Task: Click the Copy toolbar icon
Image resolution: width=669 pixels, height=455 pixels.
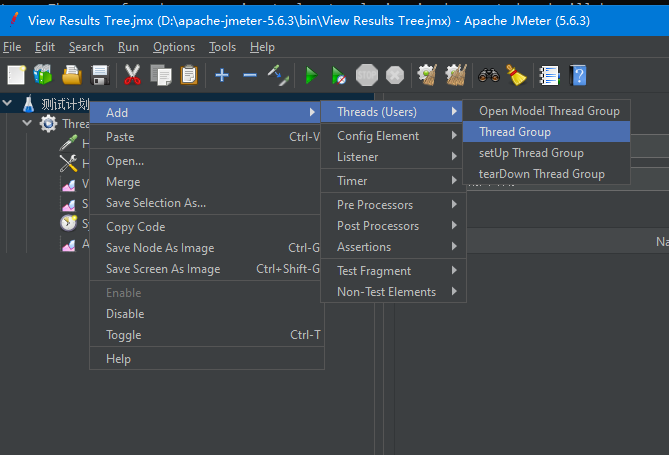Action: [161, 75]
